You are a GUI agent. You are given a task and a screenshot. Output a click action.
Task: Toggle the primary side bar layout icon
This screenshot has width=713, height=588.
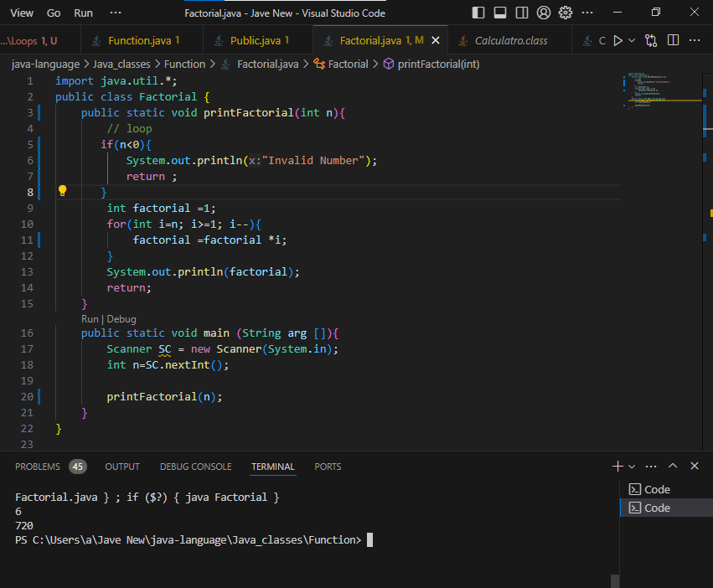(478, 13)
